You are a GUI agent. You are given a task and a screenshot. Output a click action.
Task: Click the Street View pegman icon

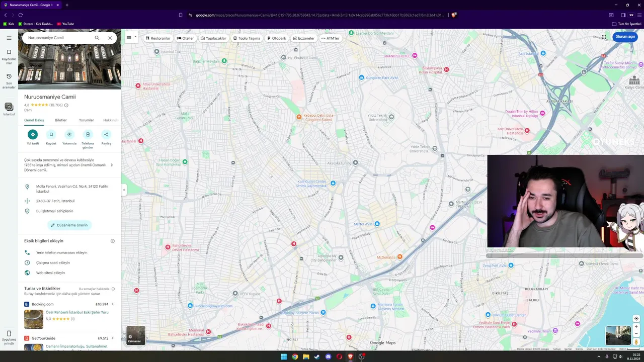[636, 341]
